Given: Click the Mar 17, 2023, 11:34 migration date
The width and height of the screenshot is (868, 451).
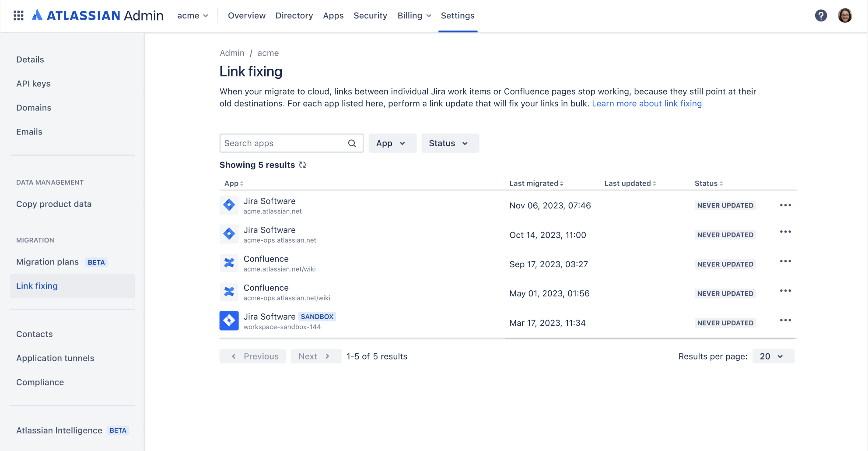Looking at the screenshot, I should [547, 323].
